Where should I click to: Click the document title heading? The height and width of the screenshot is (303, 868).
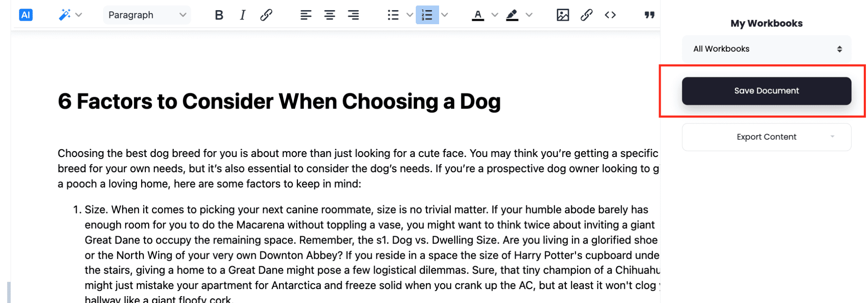[x=279, y=101]
